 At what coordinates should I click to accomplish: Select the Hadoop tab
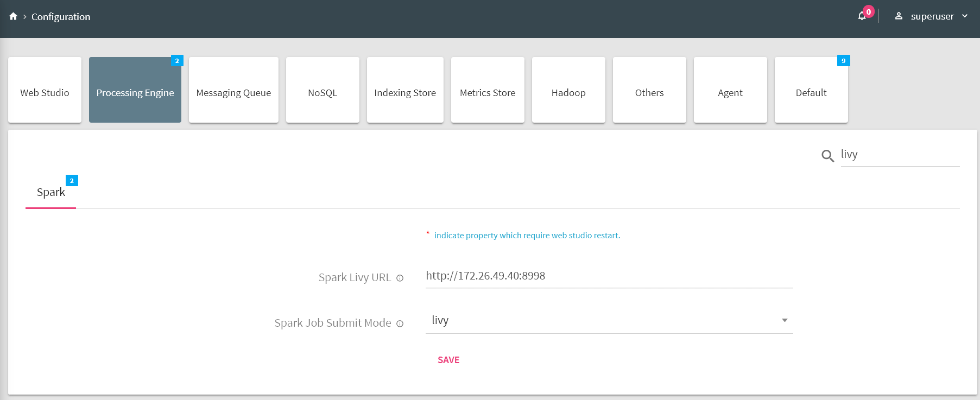coord(568,90)
